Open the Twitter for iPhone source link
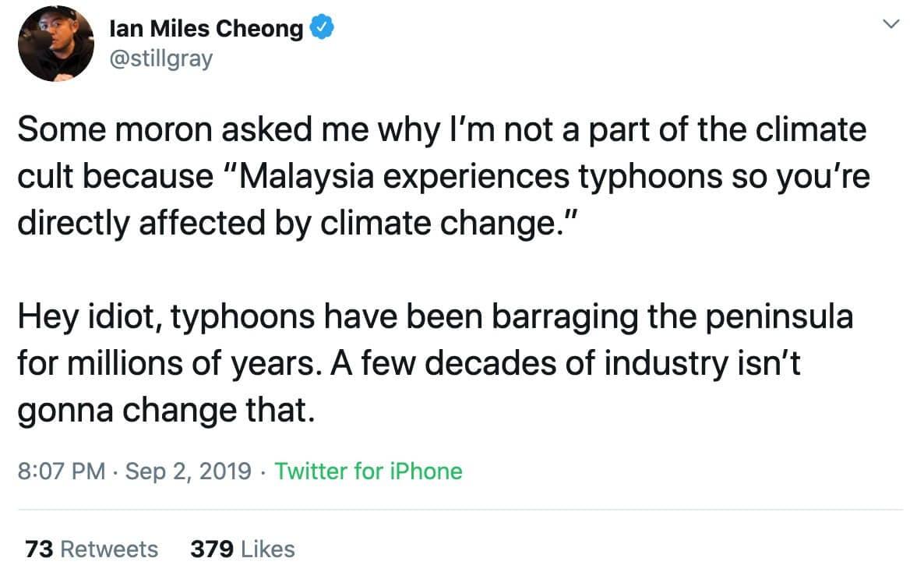924x579 pixels. point(369,471)
